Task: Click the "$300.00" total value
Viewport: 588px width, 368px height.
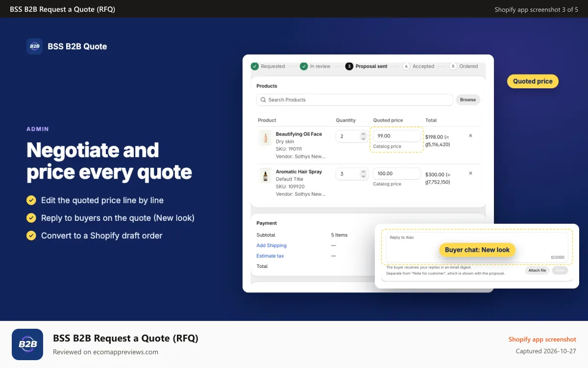Action: [x=435, y=174]
